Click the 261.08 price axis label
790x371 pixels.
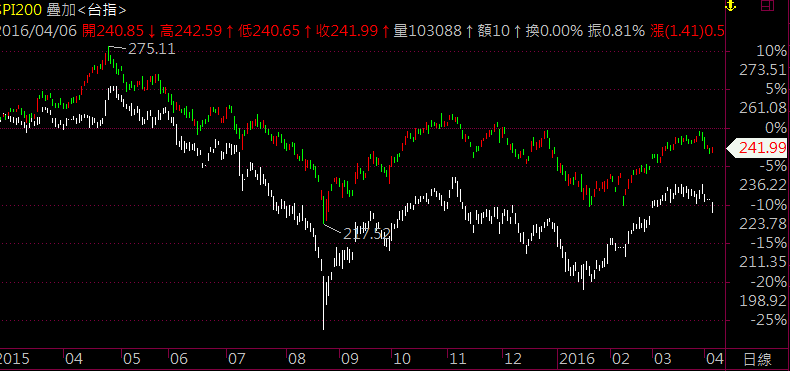pos(763,108)
